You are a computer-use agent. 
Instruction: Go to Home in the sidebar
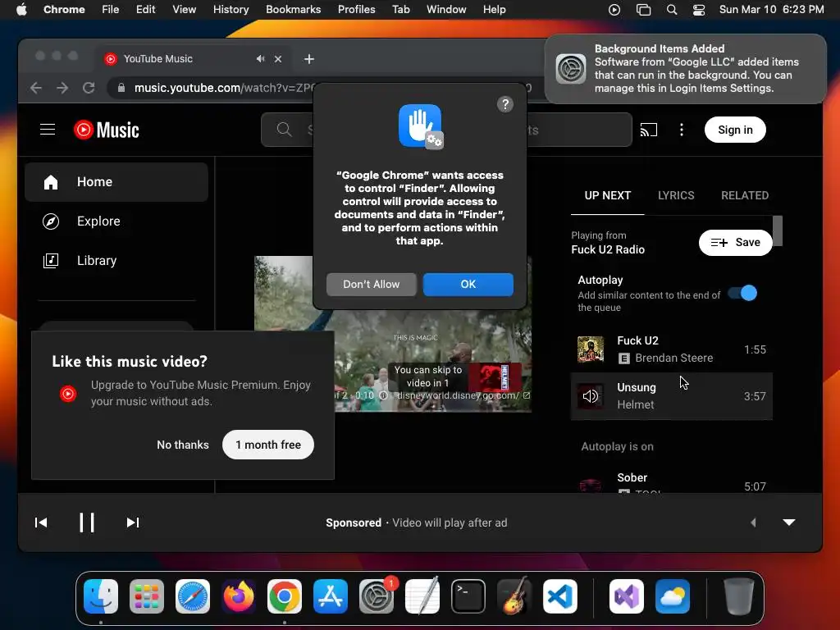tap(116, 182)
